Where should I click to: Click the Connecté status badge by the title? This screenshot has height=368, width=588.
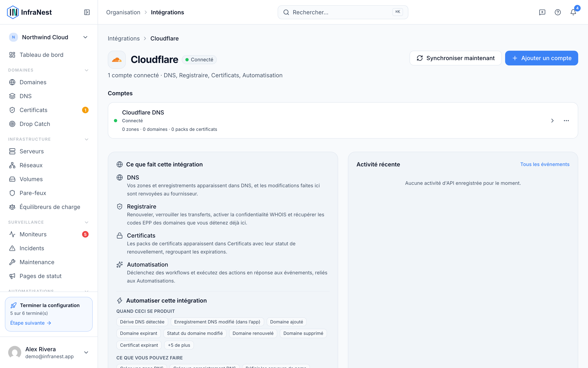click(x=199, y=60)
